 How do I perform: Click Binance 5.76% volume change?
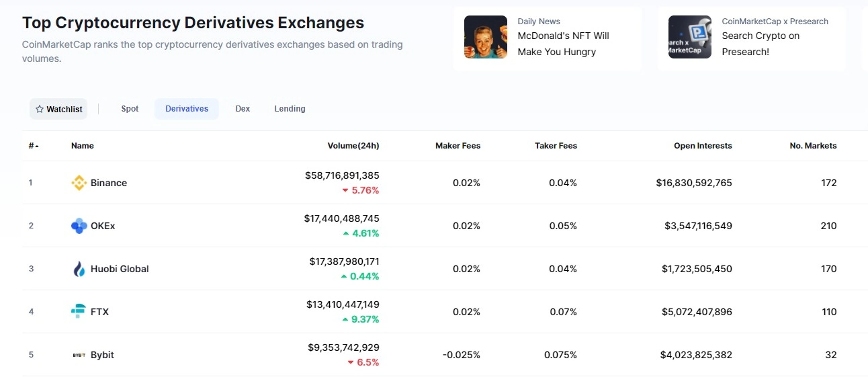click(361, 190)
